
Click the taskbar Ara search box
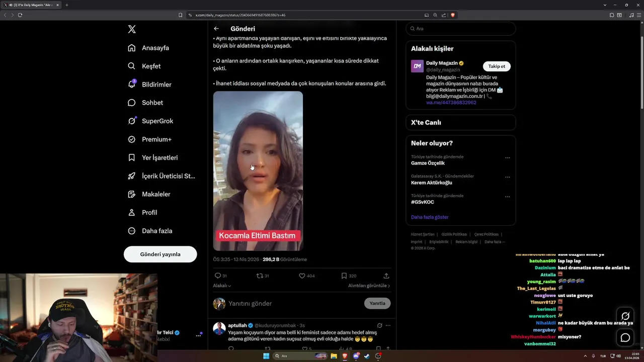click(x=301, y=356)
